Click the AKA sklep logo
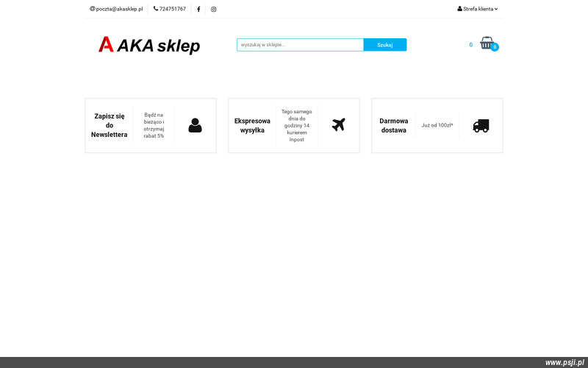The height and width of the screenshot is (368, 588). coord(149,46)
